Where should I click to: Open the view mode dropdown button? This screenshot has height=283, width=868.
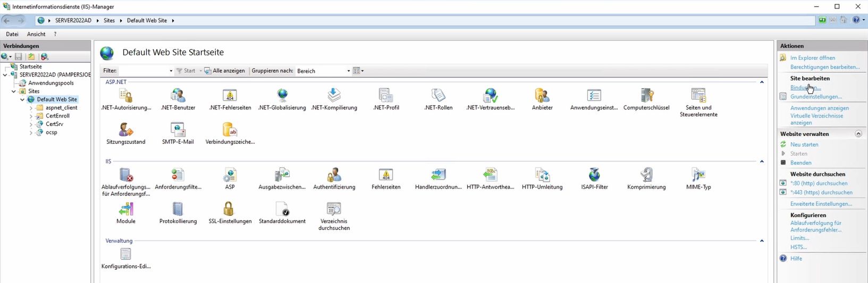[x=358, y=71]
